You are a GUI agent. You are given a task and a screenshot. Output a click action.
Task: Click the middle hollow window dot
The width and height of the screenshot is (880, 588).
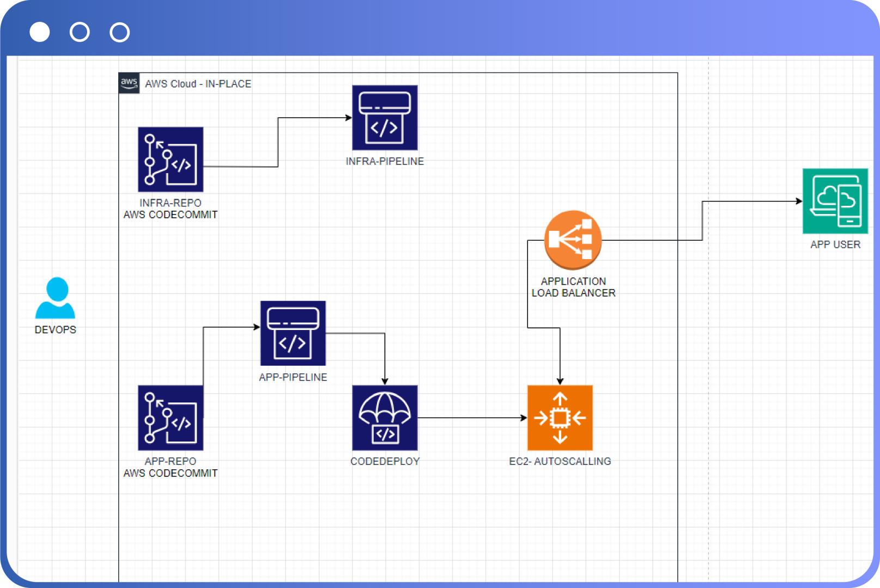point(80,32)
